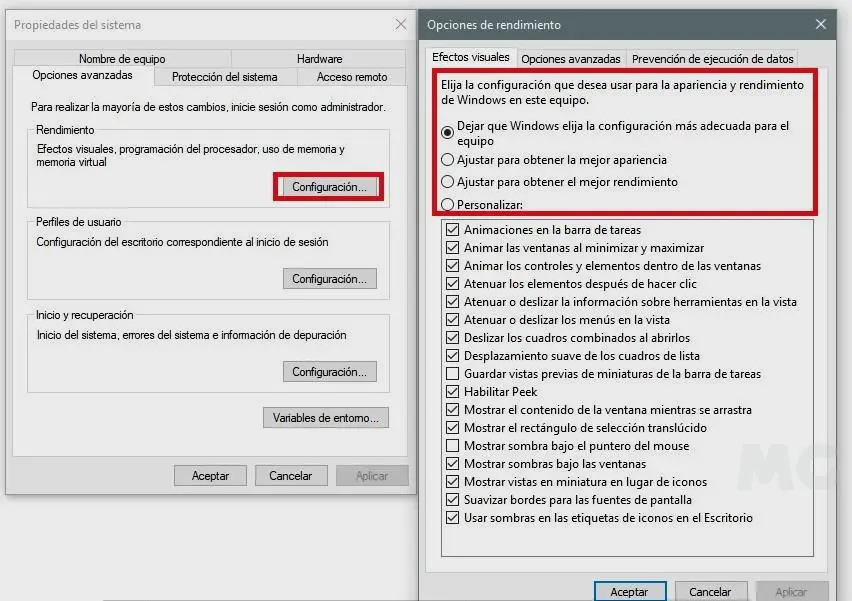Toggle Animar las ventanas al minimizar y maximizar
Viewport: 852px width, 601px height.
coord(452,247)
